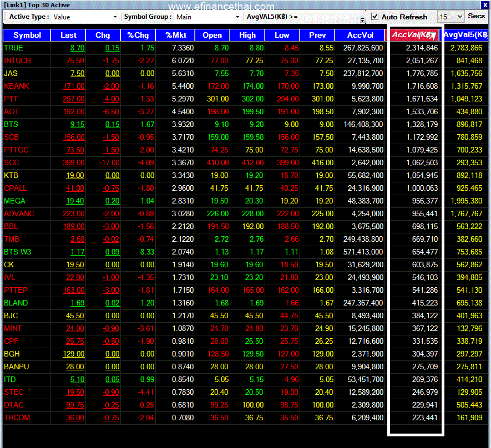Click TRUE's AccVal value 2,314,846
The width and height of the screenshot is (491, 448).
point(422,48)
